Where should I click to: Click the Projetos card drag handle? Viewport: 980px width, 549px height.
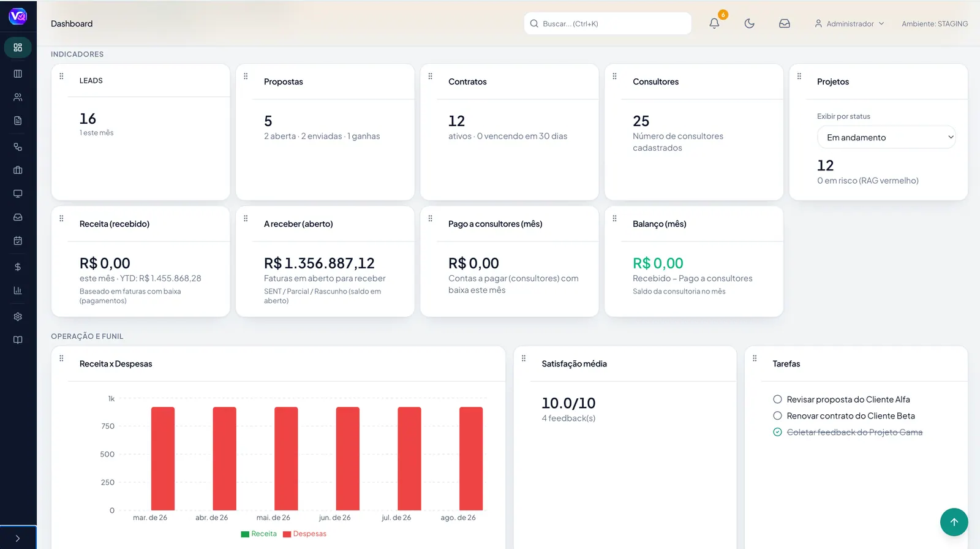coord(799,76)
